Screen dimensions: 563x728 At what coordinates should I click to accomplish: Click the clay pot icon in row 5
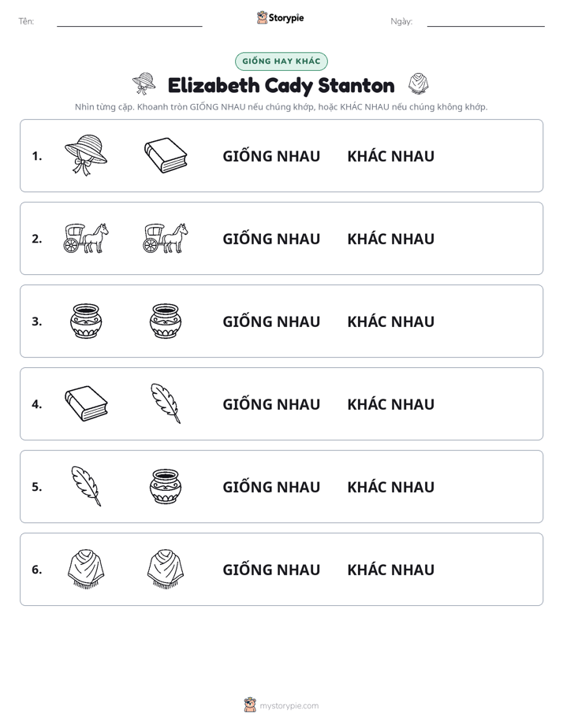(166, 486)
